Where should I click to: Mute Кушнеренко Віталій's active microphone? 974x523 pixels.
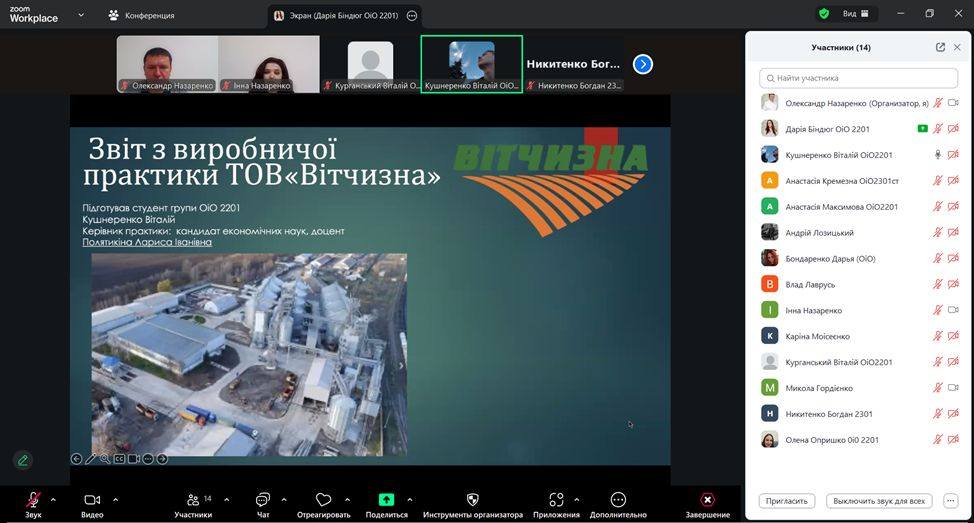[938, 155]
